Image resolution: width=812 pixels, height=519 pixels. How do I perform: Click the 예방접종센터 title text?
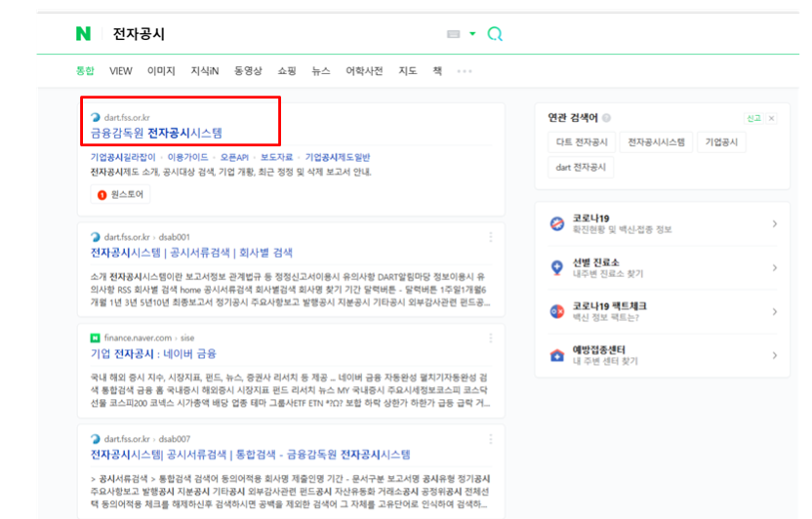598,350
